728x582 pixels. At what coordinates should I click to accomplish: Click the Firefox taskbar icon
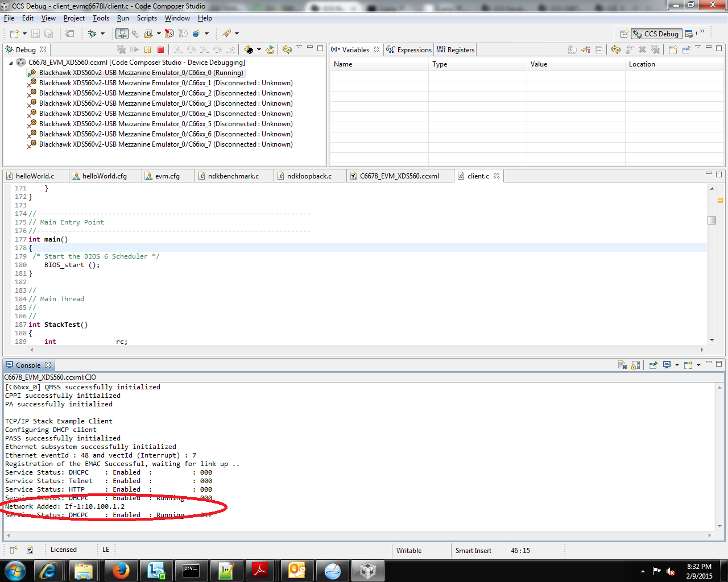click(x=121, y=571)
